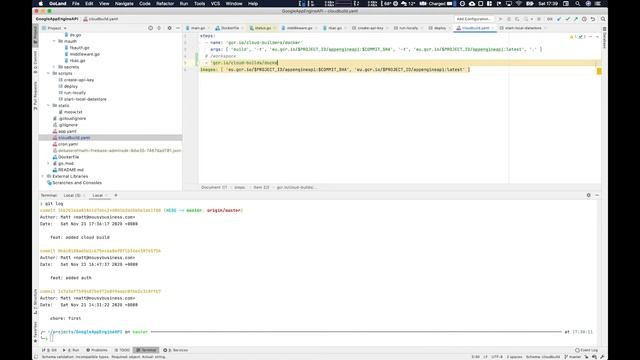Switch to start-local-datastore editor tab
Image resolution: width=640 pixels, height=360 pixels.
coord(523,28)
